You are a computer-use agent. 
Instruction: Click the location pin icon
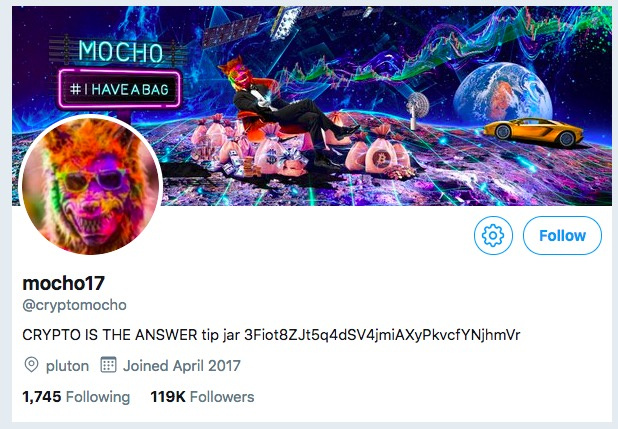(x=31, y=365)
